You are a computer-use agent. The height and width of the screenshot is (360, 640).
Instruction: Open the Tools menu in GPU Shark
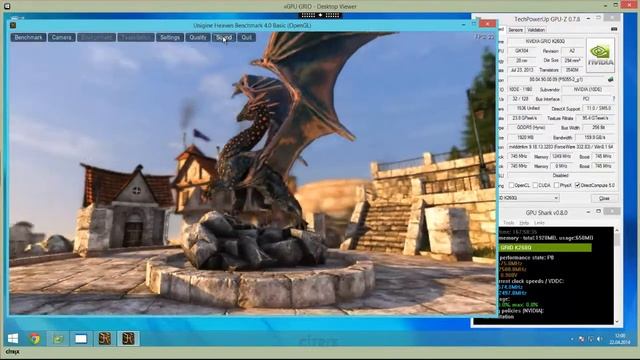[x=509, y=223]
